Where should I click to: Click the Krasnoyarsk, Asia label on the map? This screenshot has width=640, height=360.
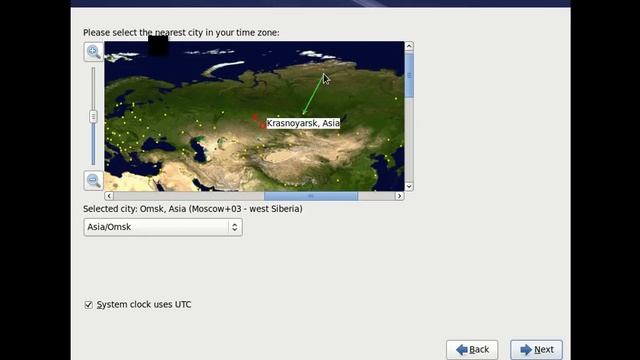pos(303,123)
